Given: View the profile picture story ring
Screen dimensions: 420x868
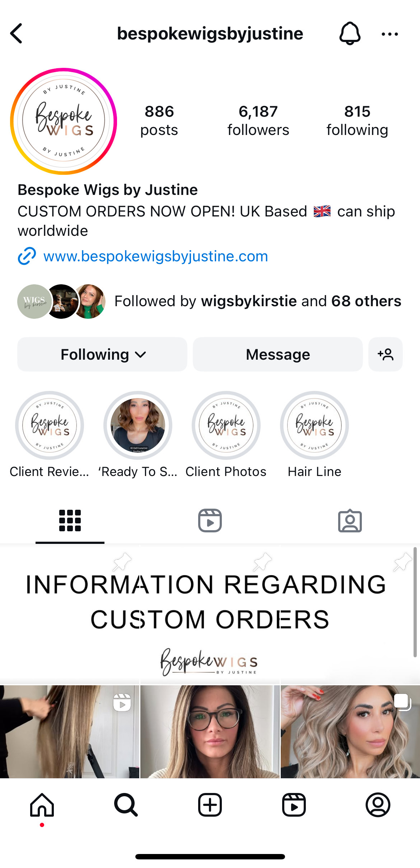Looking at the screenshot, I should [x=64, y=121].
